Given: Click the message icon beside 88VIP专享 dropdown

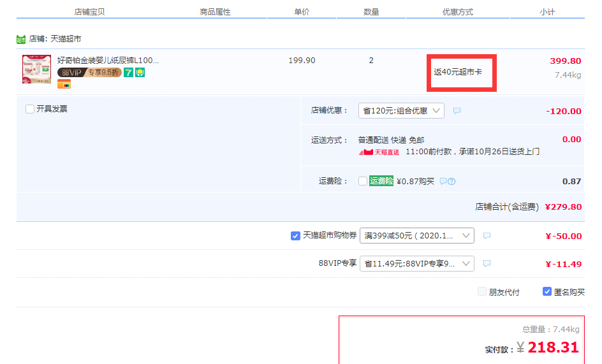Looking at the screenshot, I should point(487,263).
